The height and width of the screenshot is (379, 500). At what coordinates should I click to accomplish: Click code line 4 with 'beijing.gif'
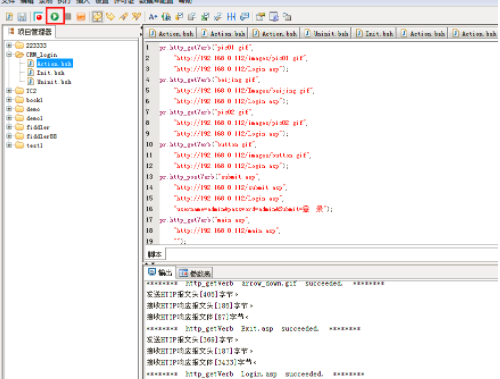pos(209,80)
